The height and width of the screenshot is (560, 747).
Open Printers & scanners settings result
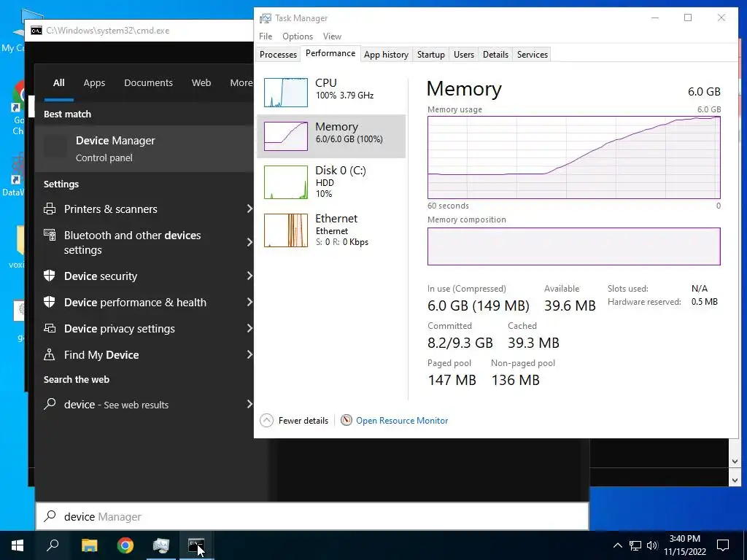pos(144,209)
